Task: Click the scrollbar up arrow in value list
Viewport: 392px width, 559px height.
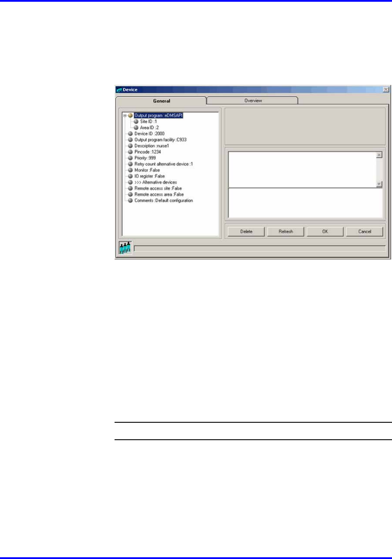Action: [x=379, y=155]
